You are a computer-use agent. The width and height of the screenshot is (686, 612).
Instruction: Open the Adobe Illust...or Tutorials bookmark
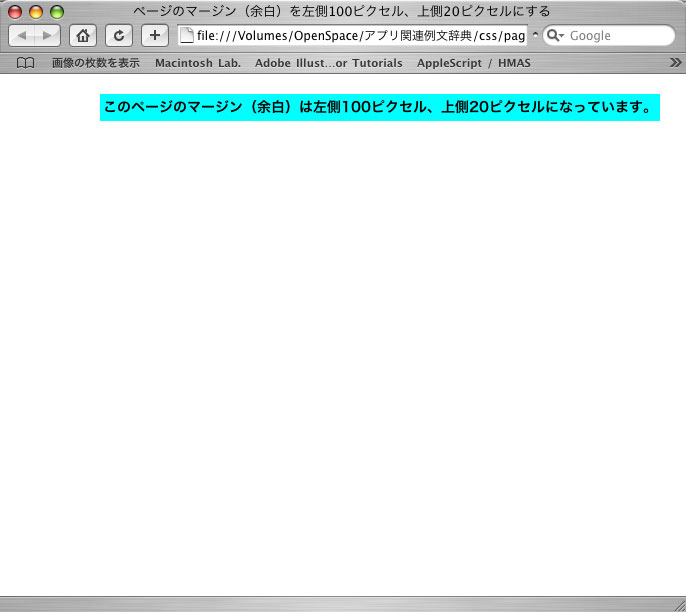coord(328,63)
